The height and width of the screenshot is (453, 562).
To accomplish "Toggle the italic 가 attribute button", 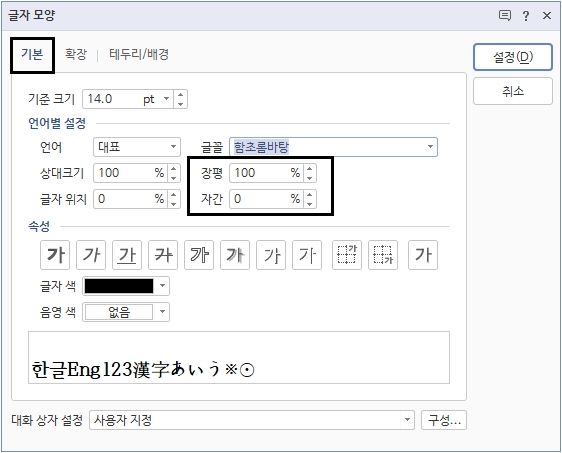I will (x=91, y=255).
